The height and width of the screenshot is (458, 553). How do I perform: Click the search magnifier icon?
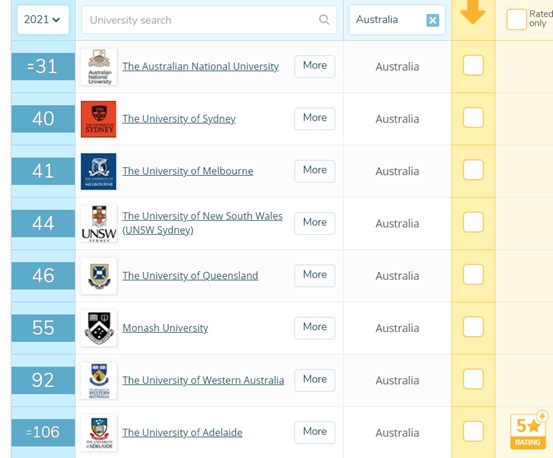point(324,20)
